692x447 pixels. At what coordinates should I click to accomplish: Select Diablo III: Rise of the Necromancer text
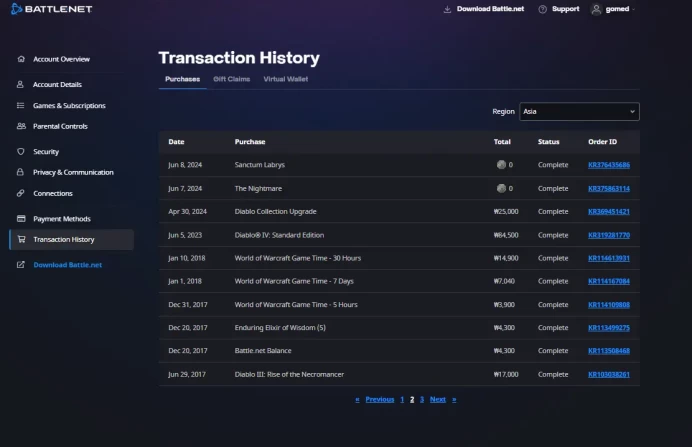(x=289, y=374)
